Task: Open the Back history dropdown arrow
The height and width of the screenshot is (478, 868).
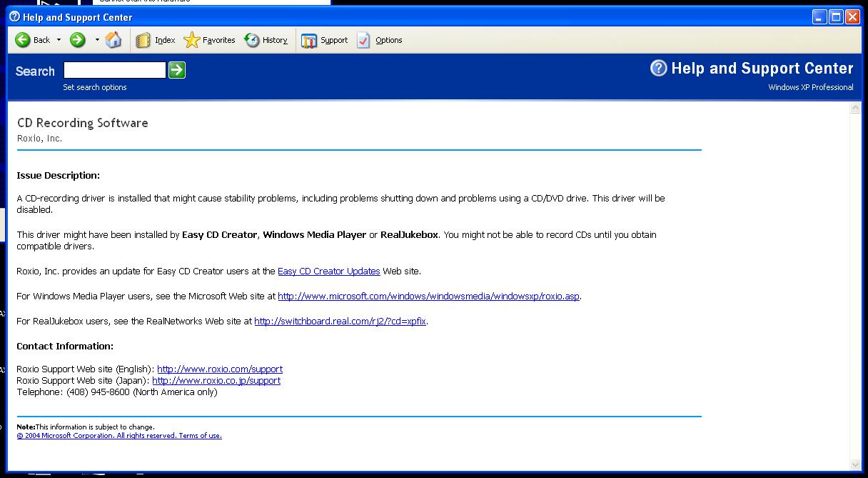Action: pyautogui.click(x=59, y=40)
